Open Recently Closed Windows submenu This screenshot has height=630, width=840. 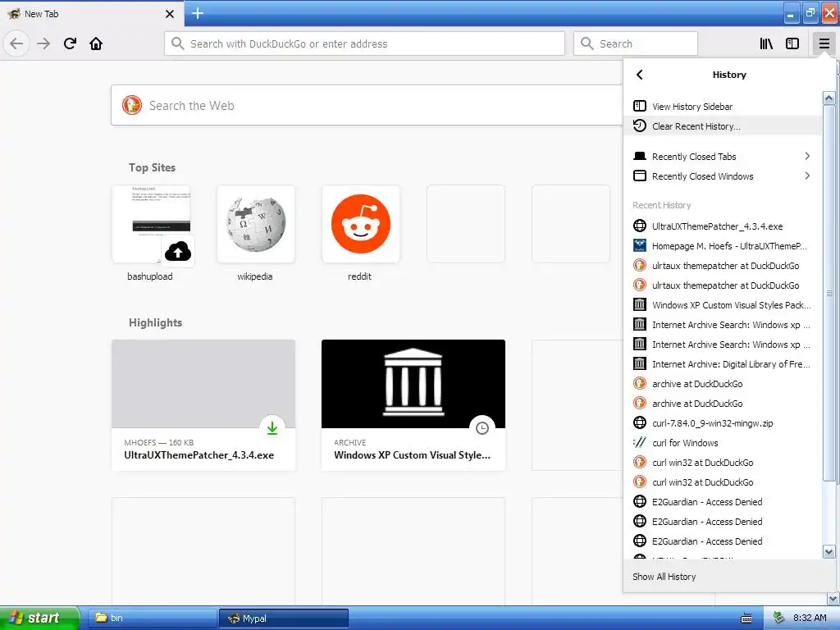(x=723, y=176)
